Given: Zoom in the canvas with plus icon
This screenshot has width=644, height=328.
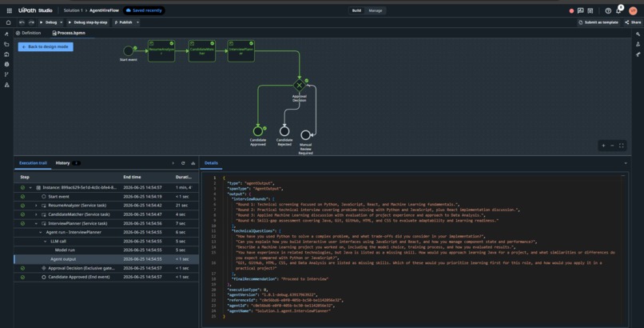Looking at the screenshot, I should (x=603, y=146).
